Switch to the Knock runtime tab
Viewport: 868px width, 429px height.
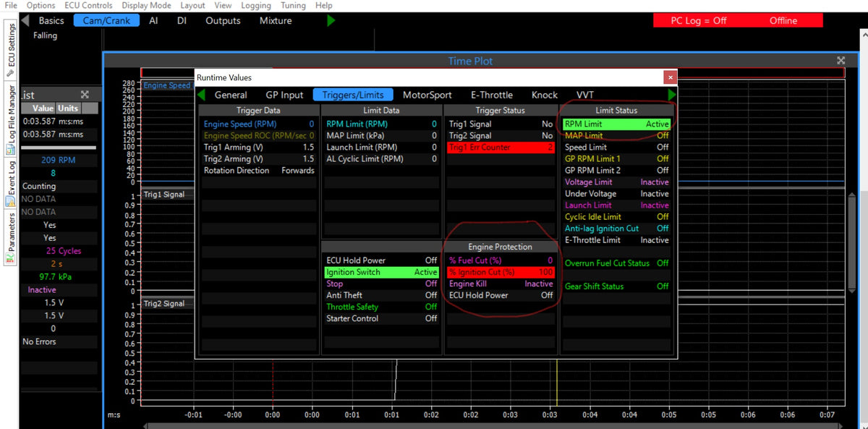click(x=544, y=95)
